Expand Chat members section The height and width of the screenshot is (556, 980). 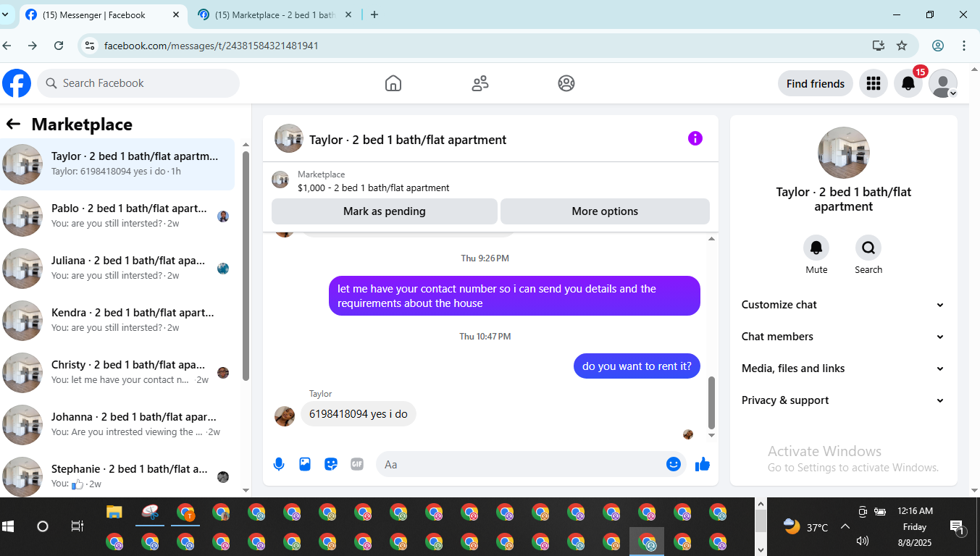(844, 337)
